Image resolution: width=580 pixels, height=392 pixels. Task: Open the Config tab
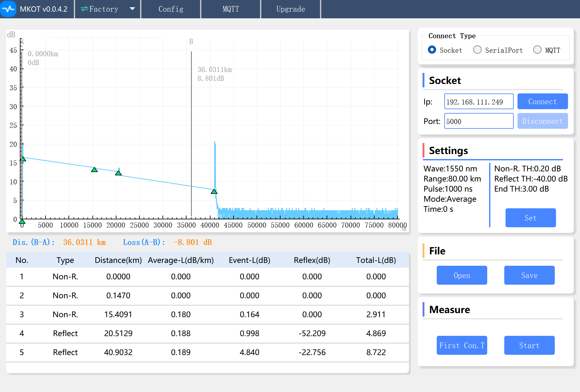pyautogui.click(x=171, y=9)
